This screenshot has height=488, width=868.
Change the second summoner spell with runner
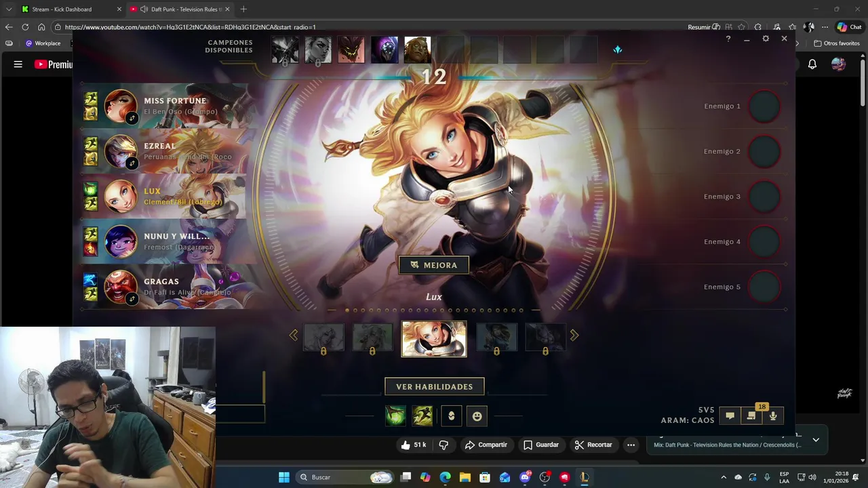coord(422,415)
